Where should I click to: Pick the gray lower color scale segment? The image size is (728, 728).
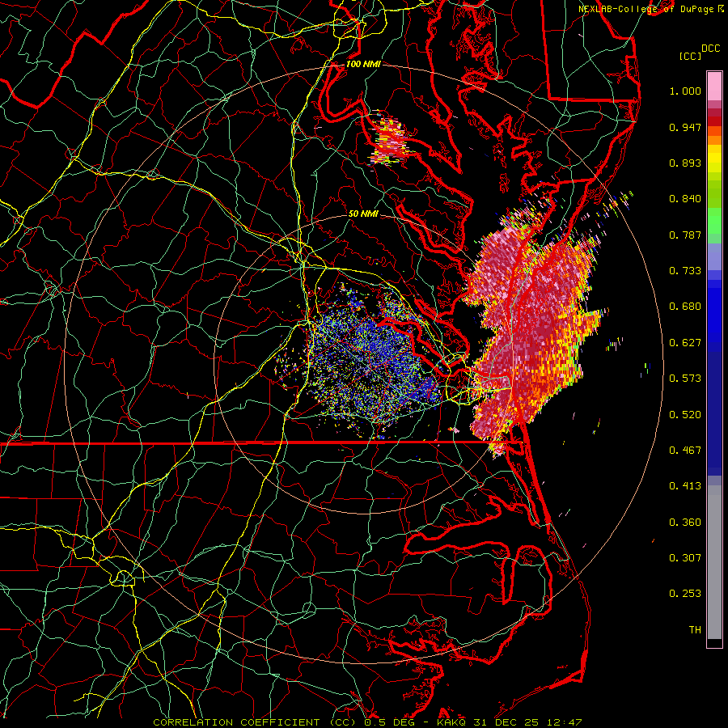click(x=714, y=562)
